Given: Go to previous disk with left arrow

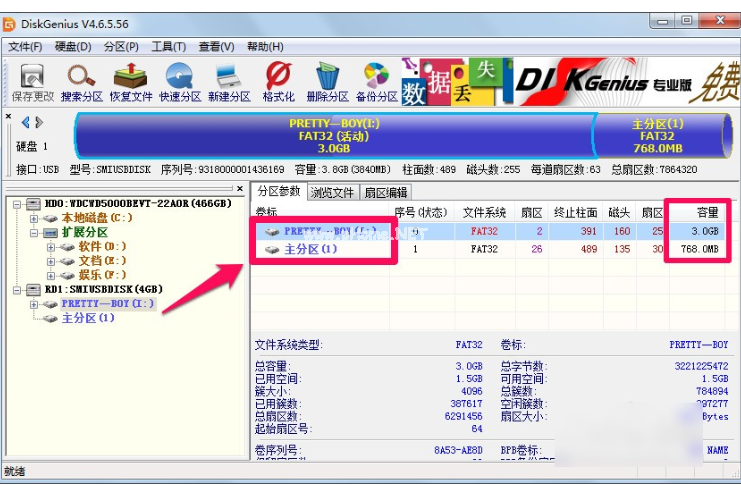Looking at the screenshot, I should [25, 122].
